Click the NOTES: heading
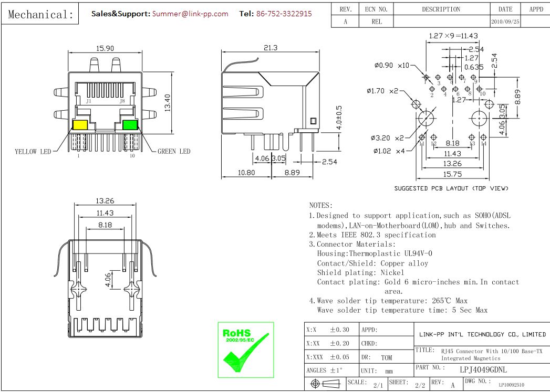Viewport: 550px width, 392px height. coord(320,206)
